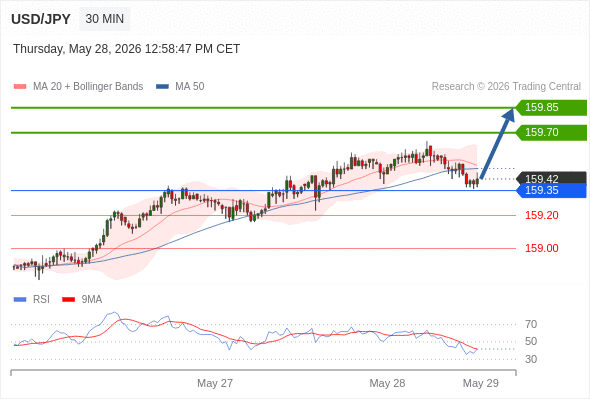Click the 9MA legend red swatch

[68, 300]
